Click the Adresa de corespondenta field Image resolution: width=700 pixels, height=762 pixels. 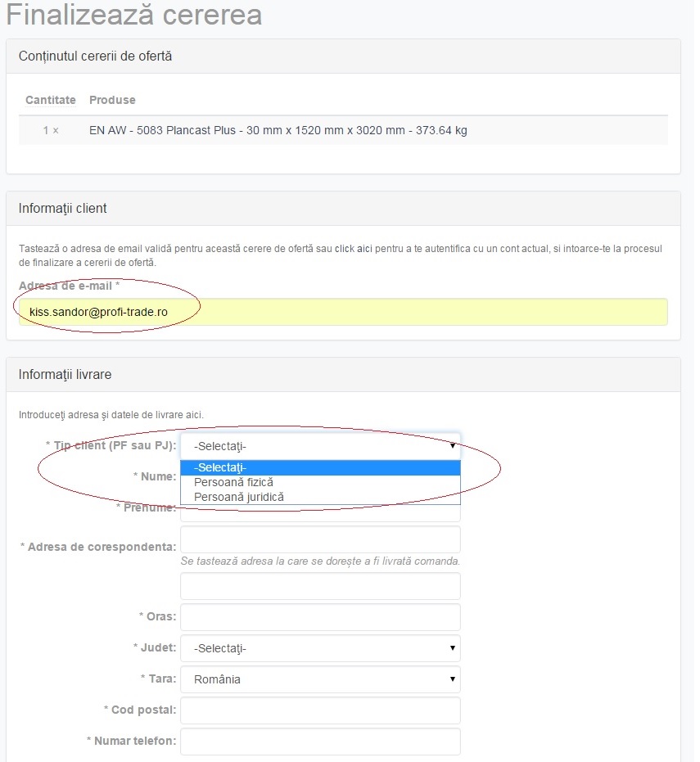click(x=320, y=540)
